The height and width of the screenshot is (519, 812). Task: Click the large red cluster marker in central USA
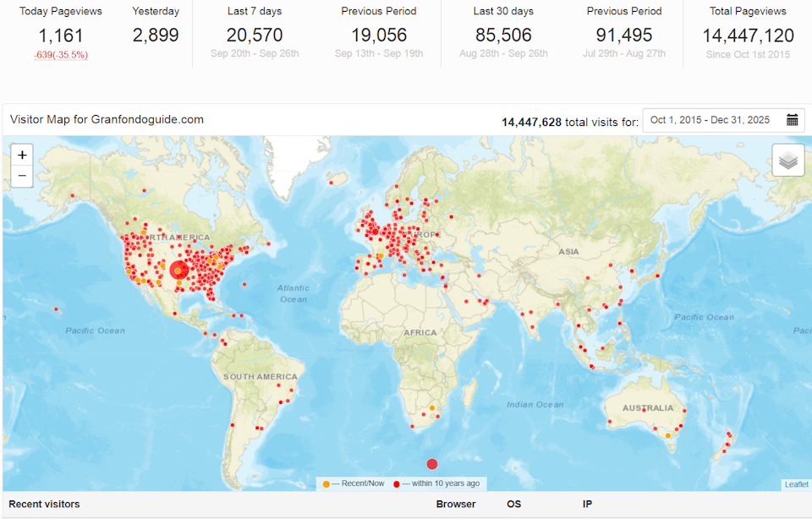click(x=178, y=270)
